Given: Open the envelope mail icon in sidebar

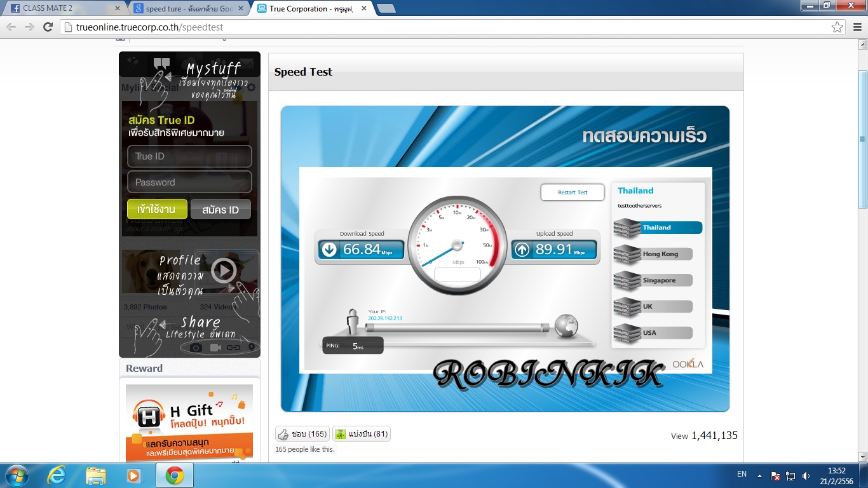Looking at the screenshot, I should [x=246, y=64].
